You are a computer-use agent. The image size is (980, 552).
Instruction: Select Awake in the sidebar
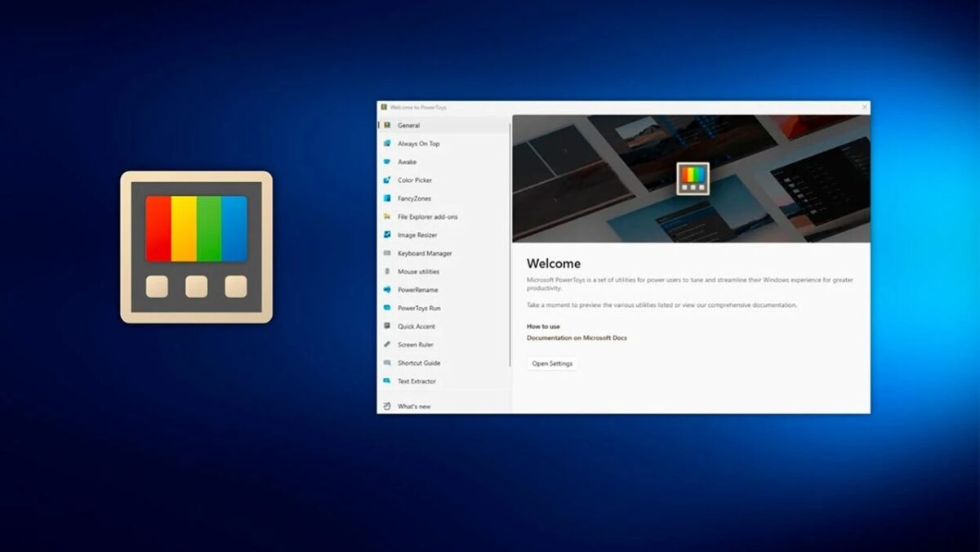(x=444, y=162)
